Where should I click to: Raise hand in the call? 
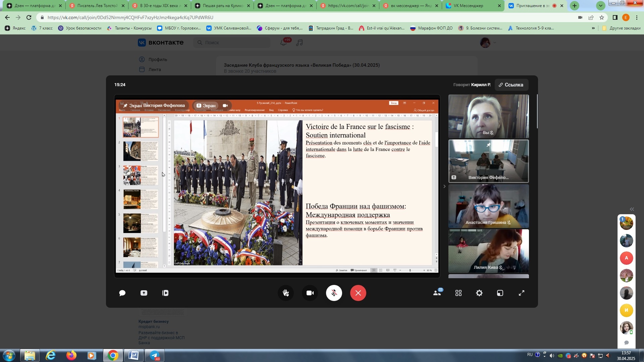pos(286,293)
